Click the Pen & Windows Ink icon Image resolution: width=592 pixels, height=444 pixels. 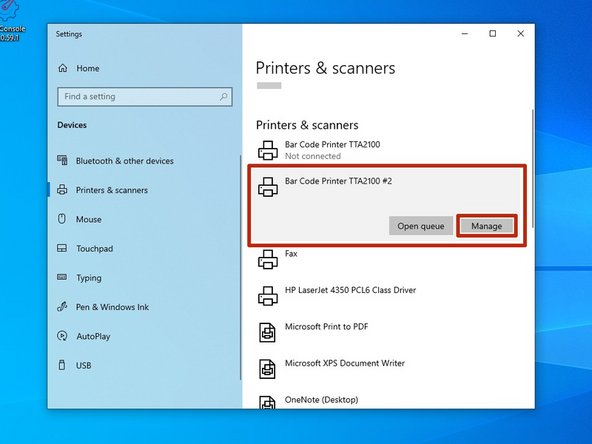[x=62, y=307]
